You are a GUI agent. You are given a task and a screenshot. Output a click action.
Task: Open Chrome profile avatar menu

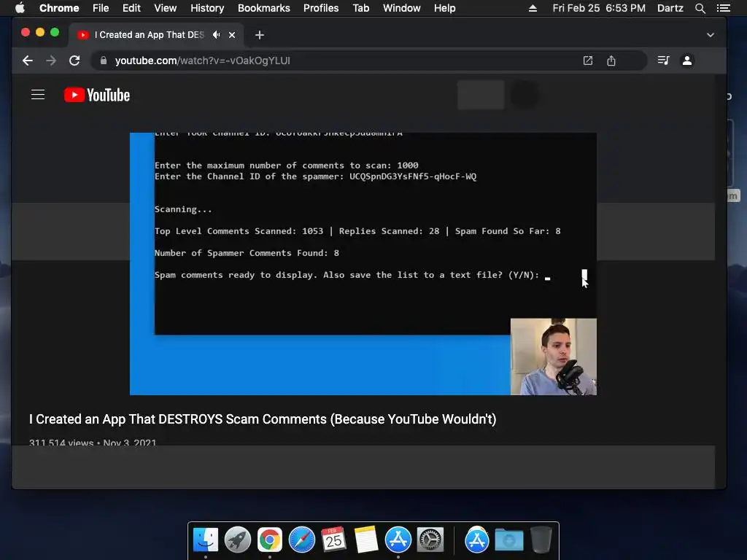[687, 61]
